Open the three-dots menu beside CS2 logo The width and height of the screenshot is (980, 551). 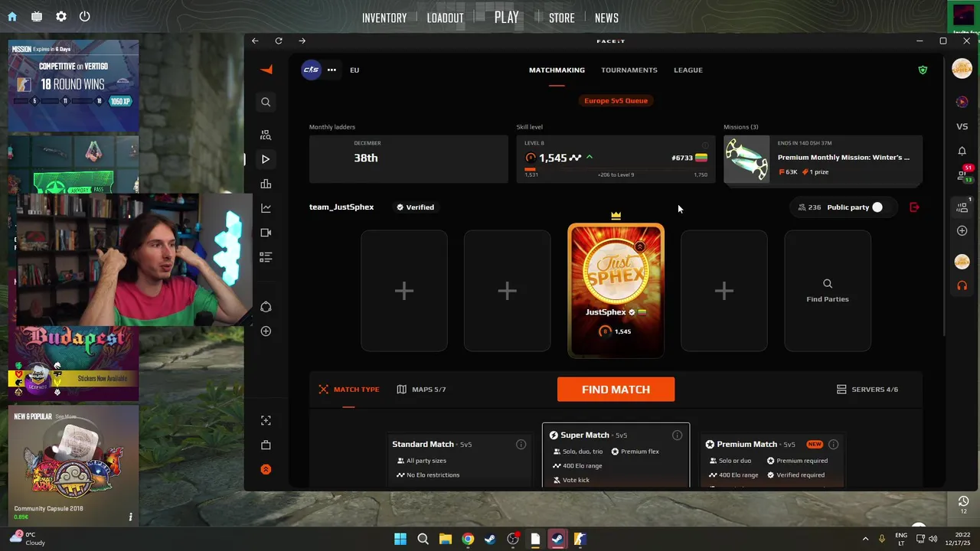coord(332,70)
